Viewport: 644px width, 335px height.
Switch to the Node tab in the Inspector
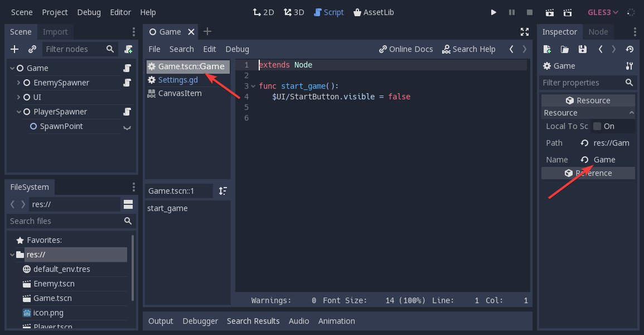click(598, 32)
